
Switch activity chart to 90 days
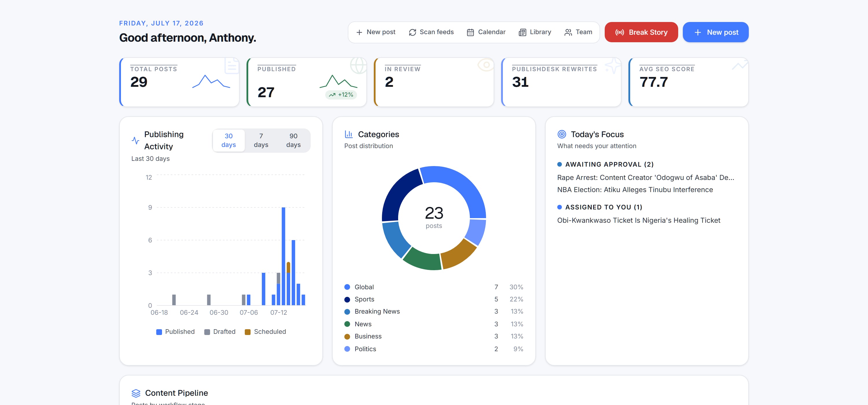(293, 140)
